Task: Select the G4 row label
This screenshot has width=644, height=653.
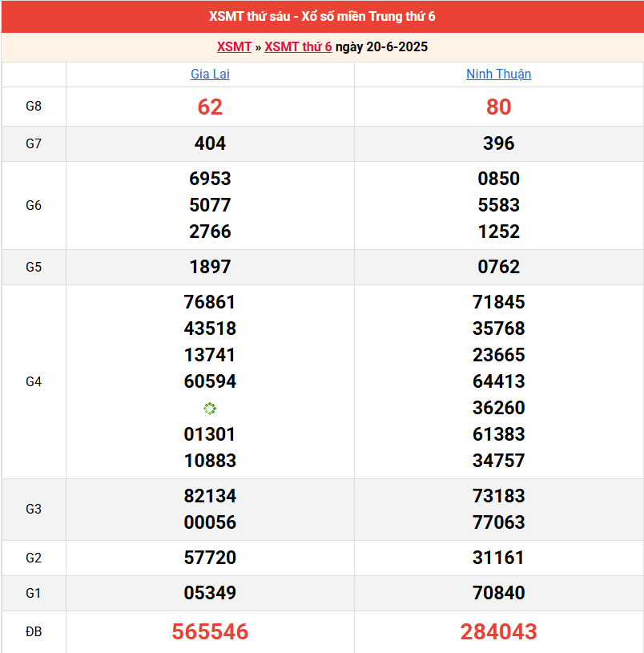Action: pos(34,382)
